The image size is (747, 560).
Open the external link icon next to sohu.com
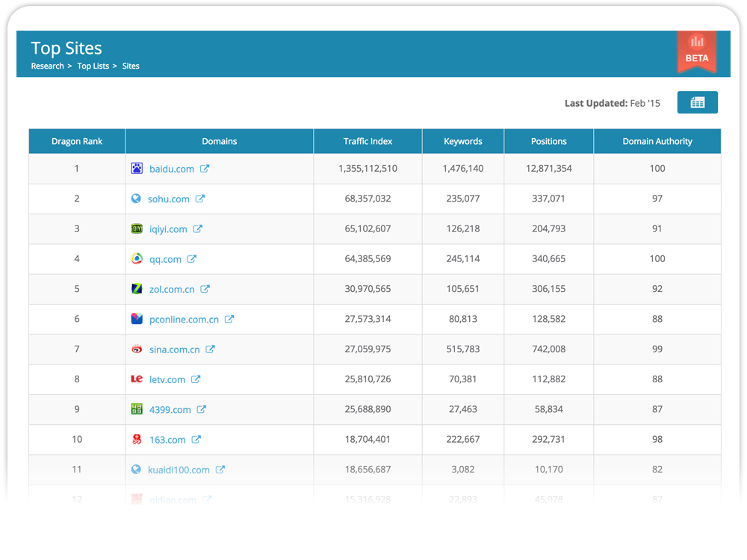coord(200,199)
